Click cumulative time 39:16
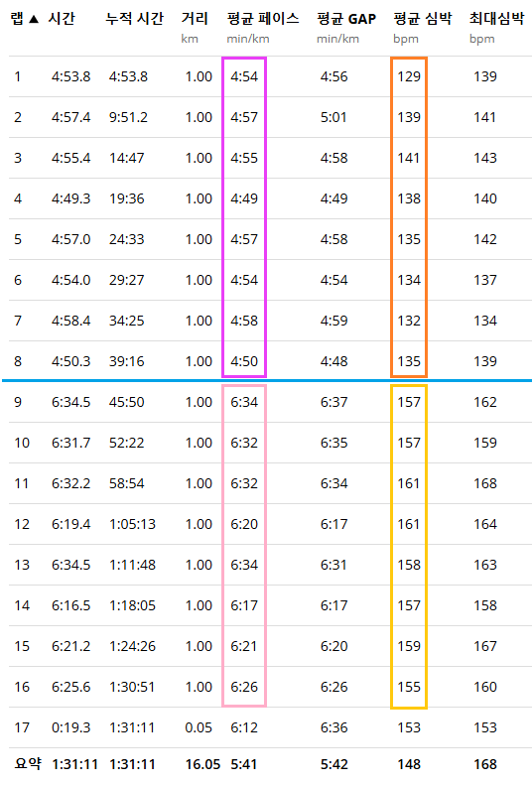This screenshot has height=785, width=532. click(127, 361)
